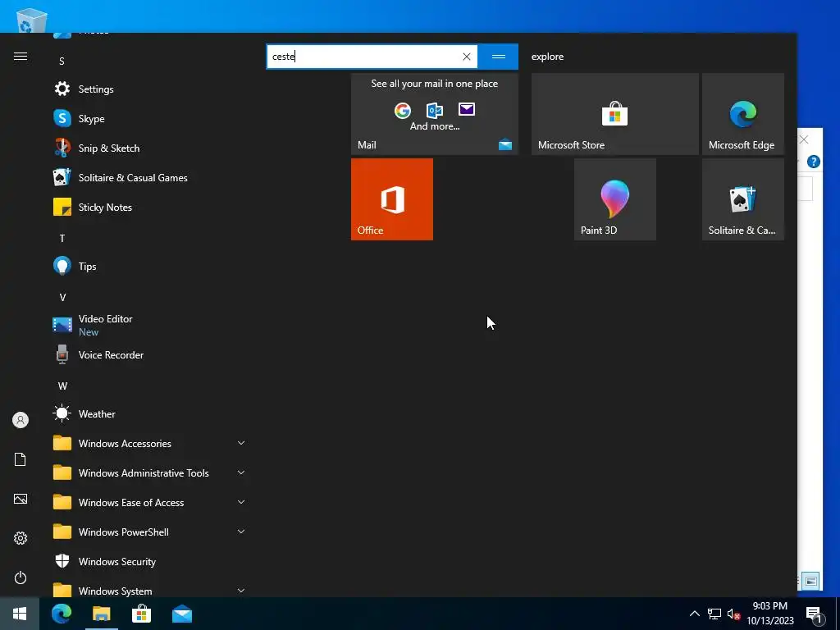The width and height of the screenshot is (840, 630).
Task: Clear the tile group name field
Action: point(467,57)
